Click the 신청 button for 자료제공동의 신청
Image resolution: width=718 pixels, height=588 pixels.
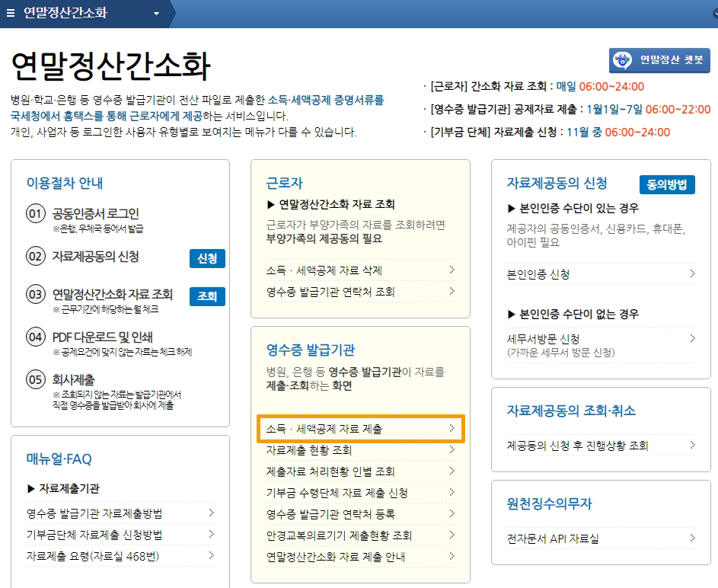click(x=207, y=258)
